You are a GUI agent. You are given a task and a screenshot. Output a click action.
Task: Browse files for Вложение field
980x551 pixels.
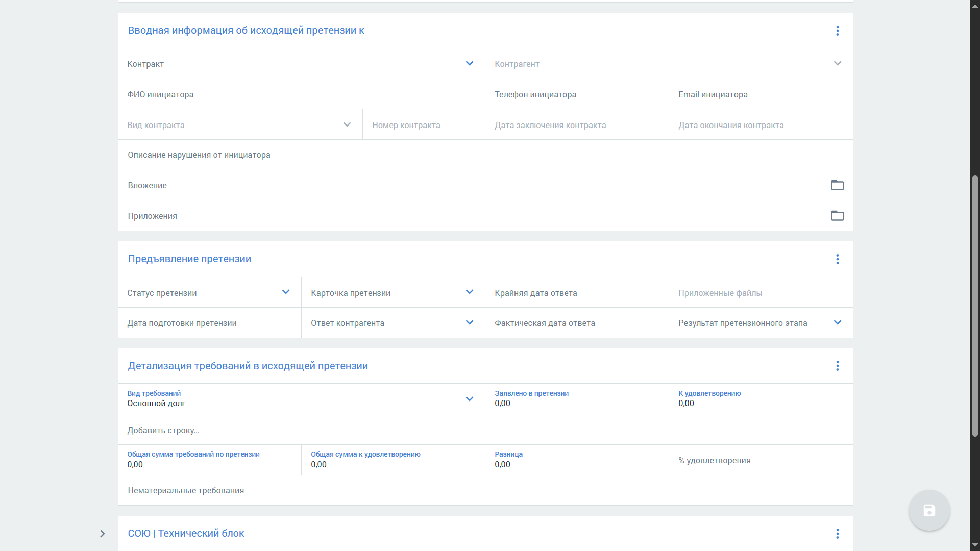point(837,185)
